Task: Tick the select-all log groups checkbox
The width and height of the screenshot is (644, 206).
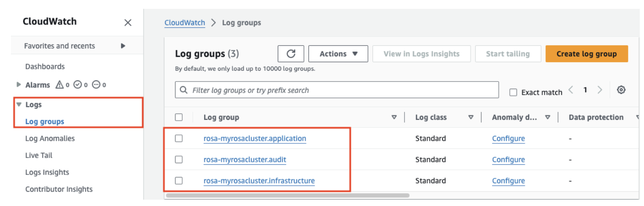Action: click(179, 117)
